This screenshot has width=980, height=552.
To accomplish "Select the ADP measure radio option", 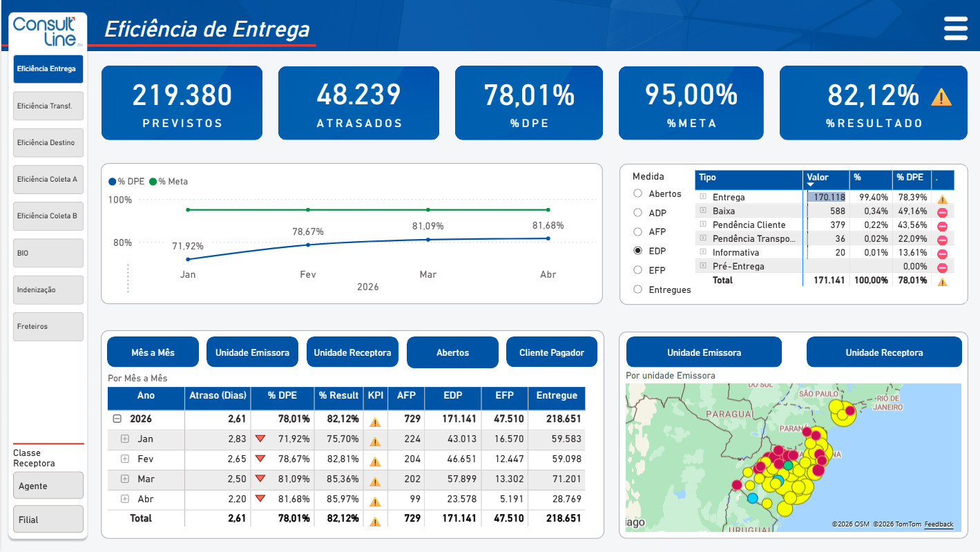I will pos(637,213).
